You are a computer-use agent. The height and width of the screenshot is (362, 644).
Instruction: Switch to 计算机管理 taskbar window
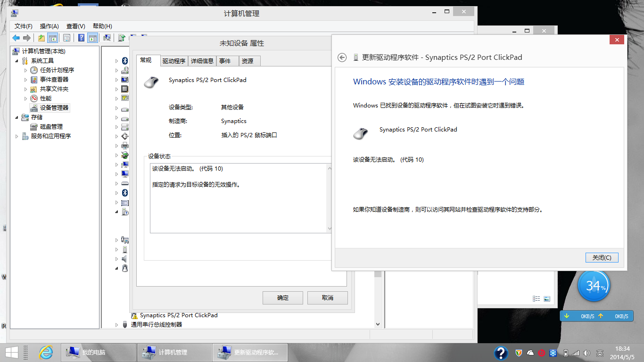point(174,353)
